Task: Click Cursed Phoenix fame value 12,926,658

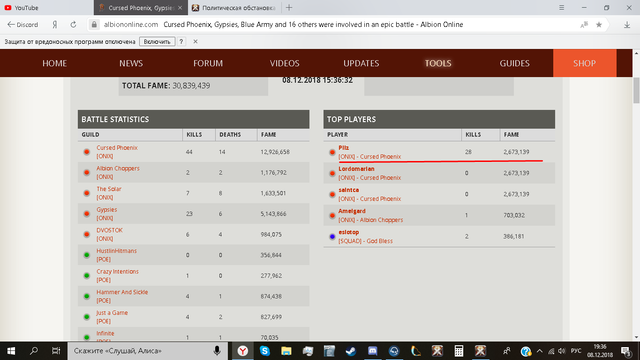Action: [275, 152]
